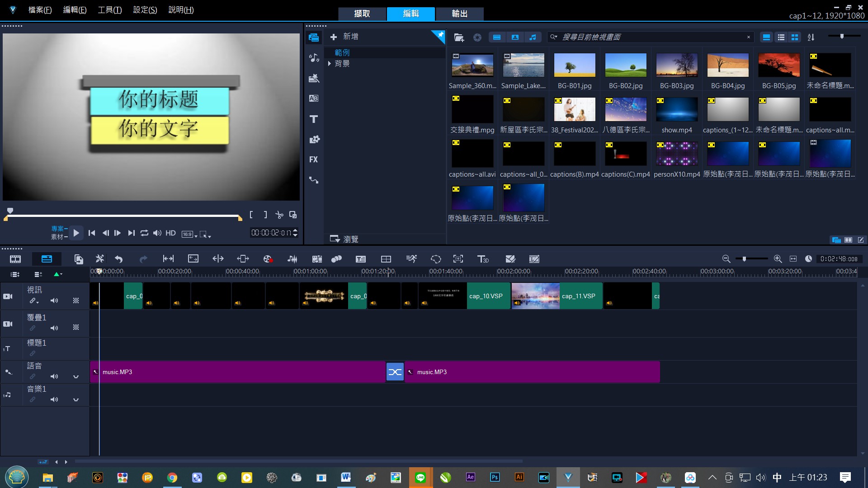This screenshot has width=868, height=488.
Task: Open the Template library panel icon
Action: click(314, 78)
